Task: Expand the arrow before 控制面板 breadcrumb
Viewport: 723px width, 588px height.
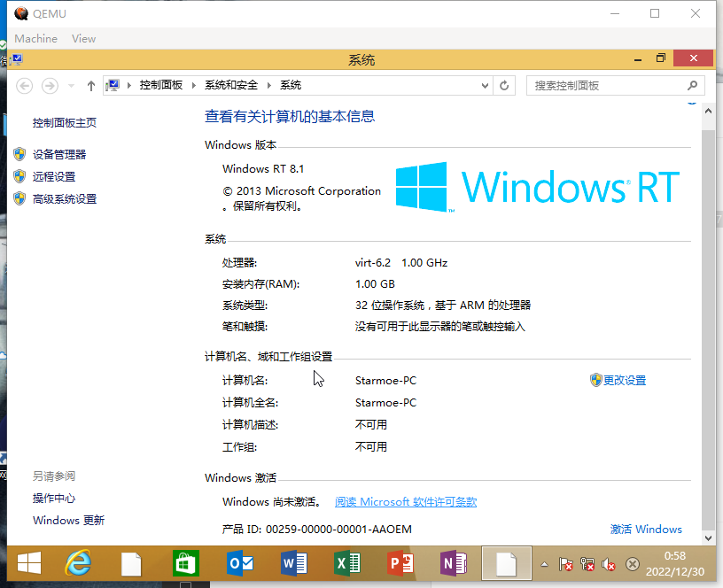Action: click(129, 85)
